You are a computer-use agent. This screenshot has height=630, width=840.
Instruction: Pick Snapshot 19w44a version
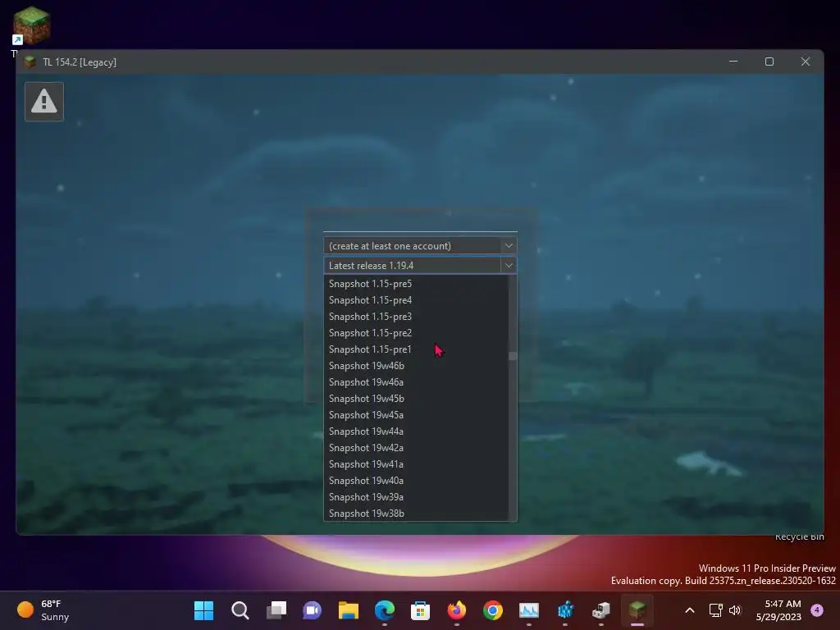[416, 431]
